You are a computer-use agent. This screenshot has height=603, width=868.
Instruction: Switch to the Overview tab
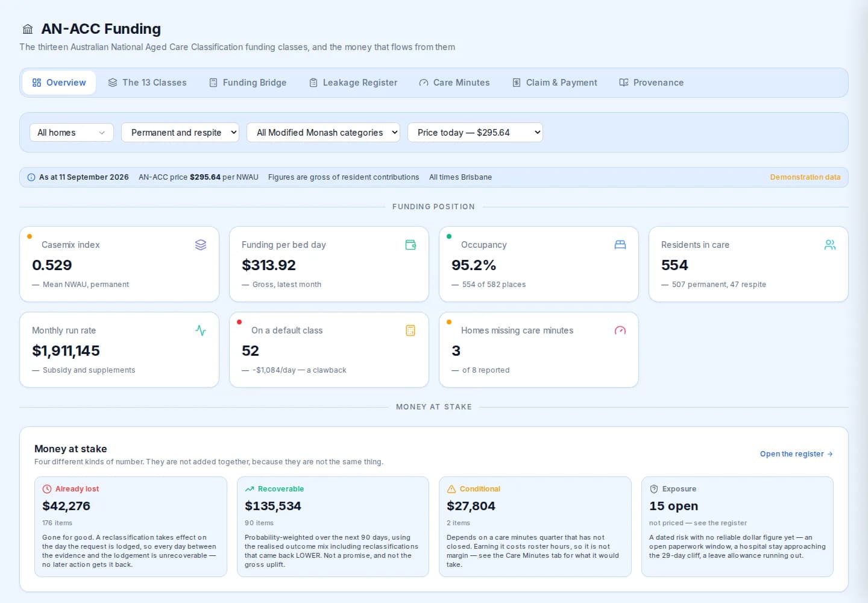(x=59, y=83)
